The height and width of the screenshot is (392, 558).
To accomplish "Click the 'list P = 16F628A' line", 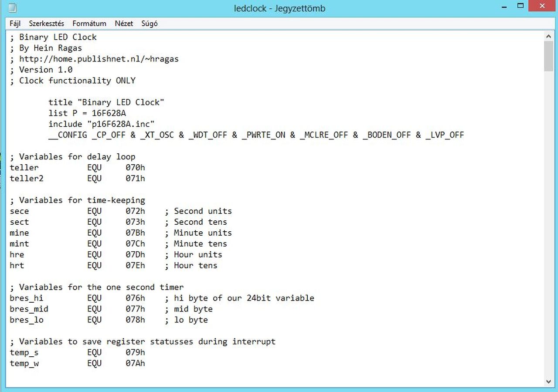I will pos(87,113).
